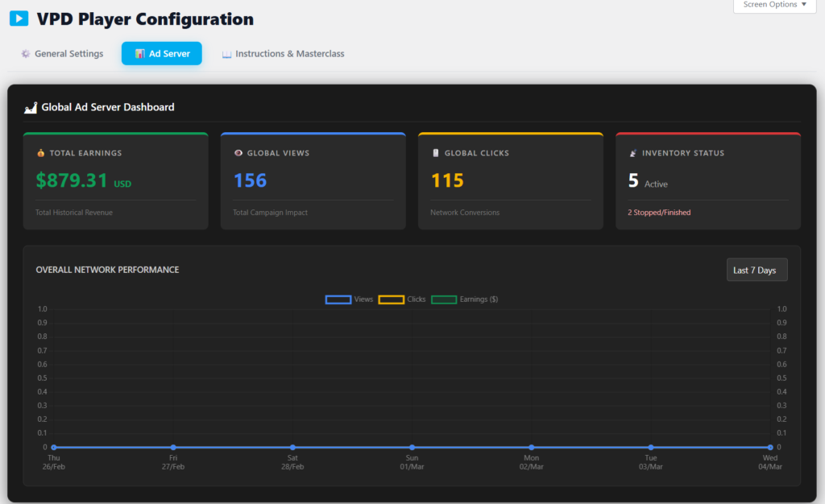Click the $879.31 total earnings amount
The width and height of the screenshot is (825, 504).
(x=72, y=180)
